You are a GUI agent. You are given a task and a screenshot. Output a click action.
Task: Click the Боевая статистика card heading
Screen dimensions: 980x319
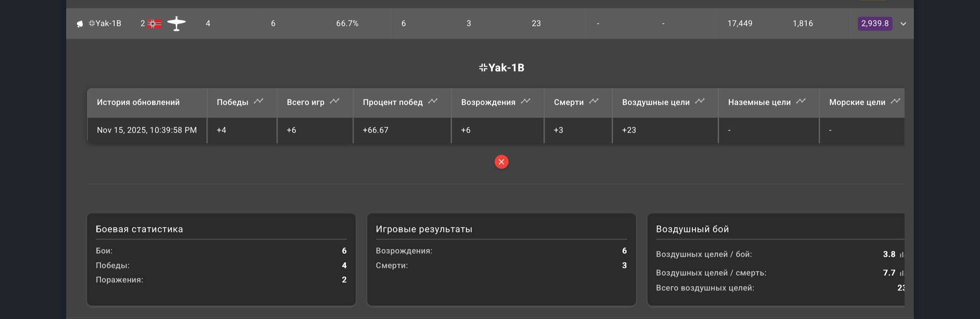(x=139, y=229)
